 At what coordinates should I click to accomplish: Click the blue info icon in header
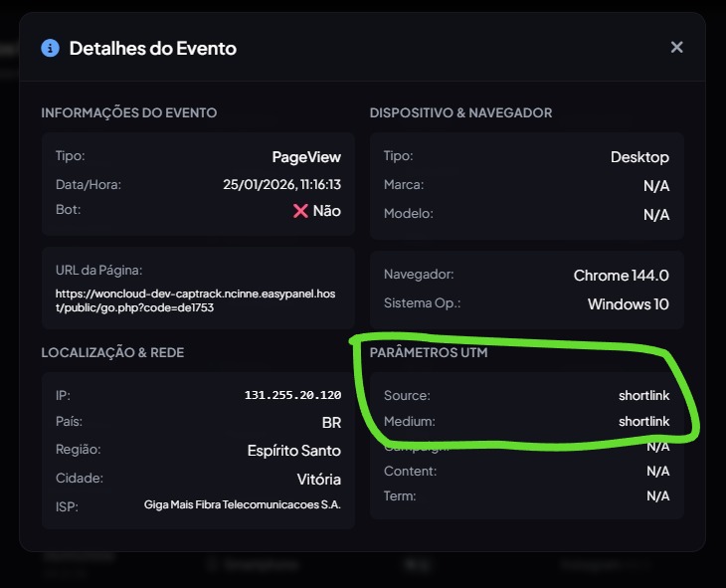click(50, 48)
